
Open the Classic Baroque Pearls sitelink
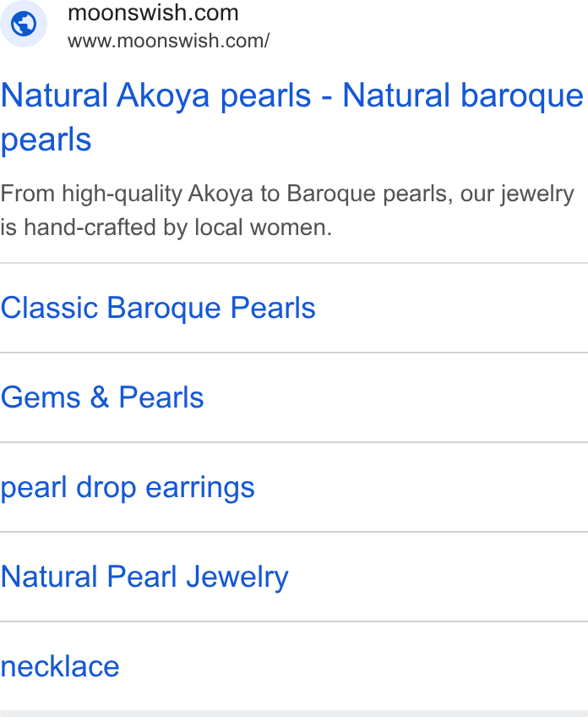coord(158,307)
